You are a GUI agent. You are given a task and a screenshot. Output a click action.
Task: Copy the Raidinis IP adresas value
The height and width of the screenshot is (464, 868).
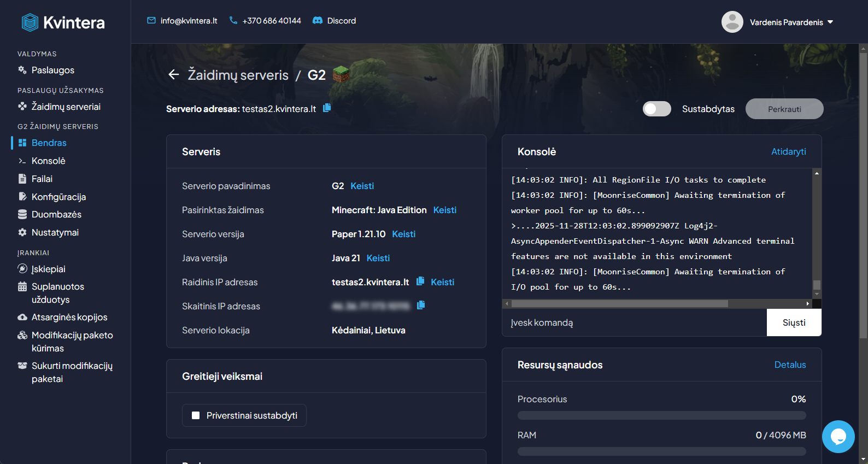coord(420,281)
